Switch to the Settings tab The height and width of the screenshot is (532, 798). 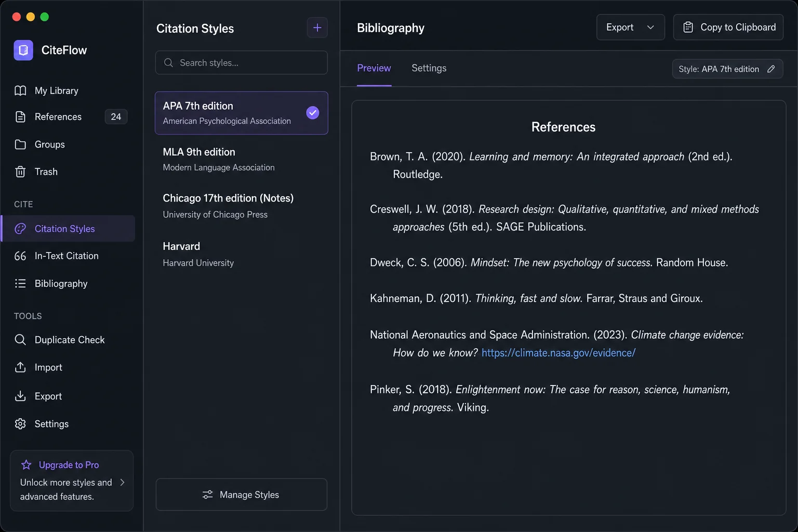tap(429, 68)
